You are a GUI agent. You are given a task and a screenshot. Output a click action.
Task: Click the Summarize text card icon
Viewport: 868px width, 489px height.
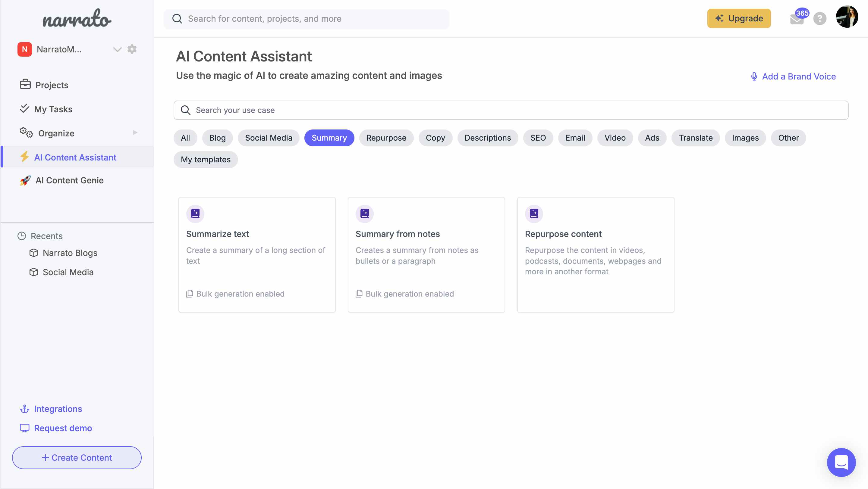[195, 213]
